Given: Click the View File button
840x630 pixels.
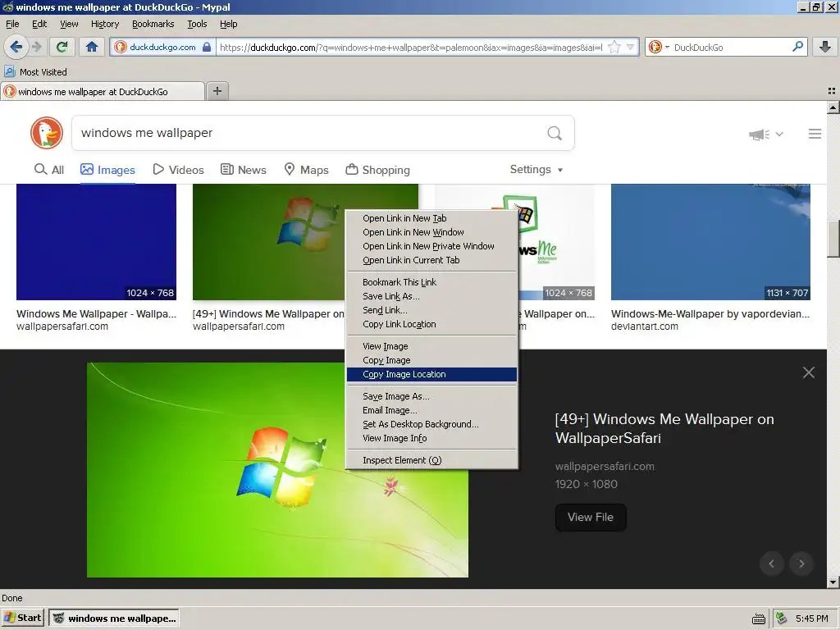Looking at the screenshot, I should point(591,517).
